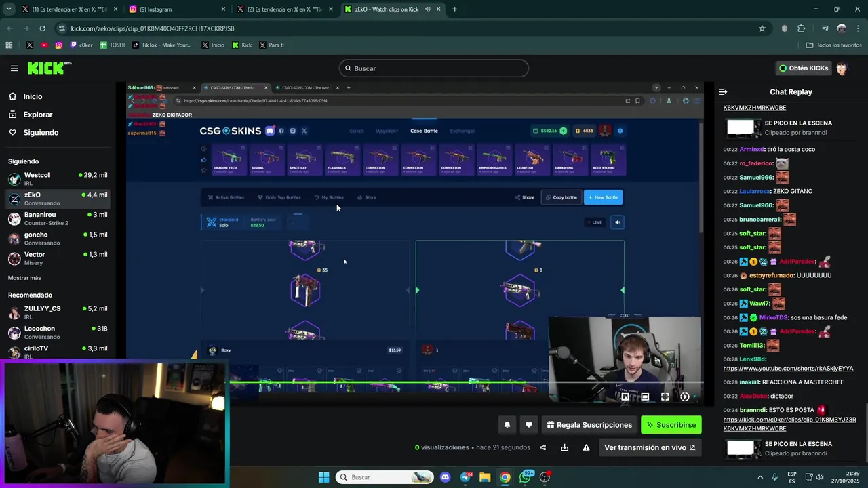The width and height of the screenshot is (868, 488).
Task: Toggle theater mode on the player
Action: [x=645, y=397]
